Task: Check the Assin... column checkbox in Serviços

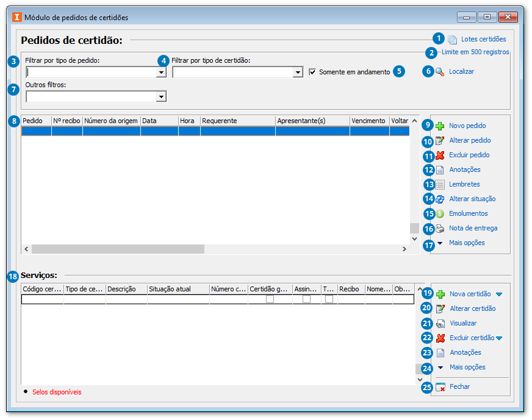Action: [x=306, y=299]
